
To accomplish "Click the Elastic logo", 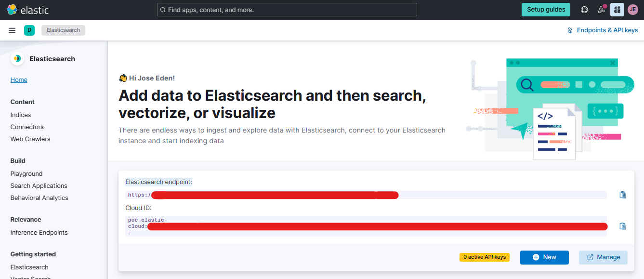I will 27,10.
